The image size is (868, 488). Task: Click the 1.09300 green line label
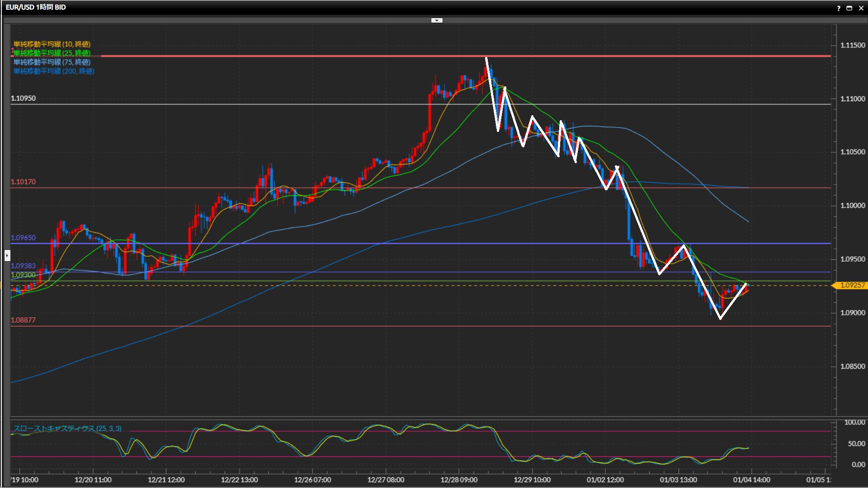(23, 275)
